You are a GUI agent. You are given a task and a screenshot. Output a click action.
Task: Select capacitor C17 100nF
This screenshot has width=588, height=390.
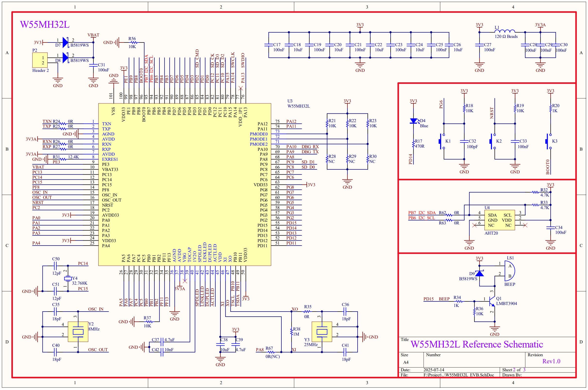(x=269, y=45)
